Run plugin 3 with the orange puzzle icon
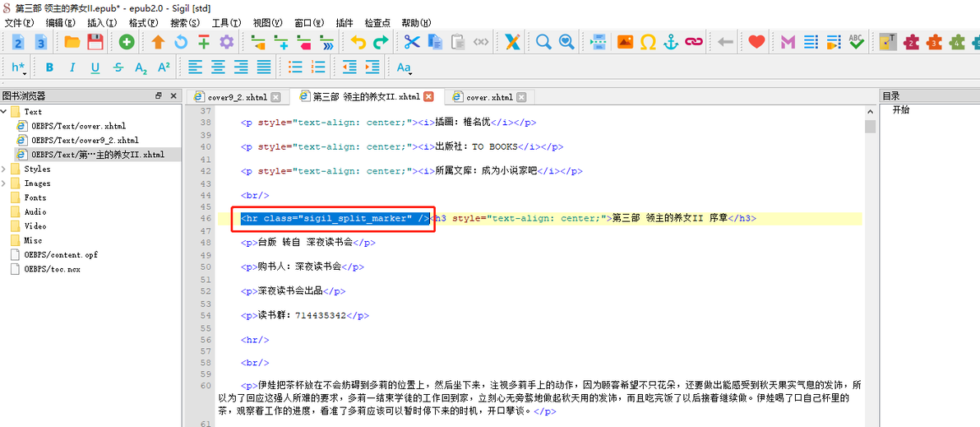Image resolution: width=980 pixels, height=427 pixels. click(934, 42)
